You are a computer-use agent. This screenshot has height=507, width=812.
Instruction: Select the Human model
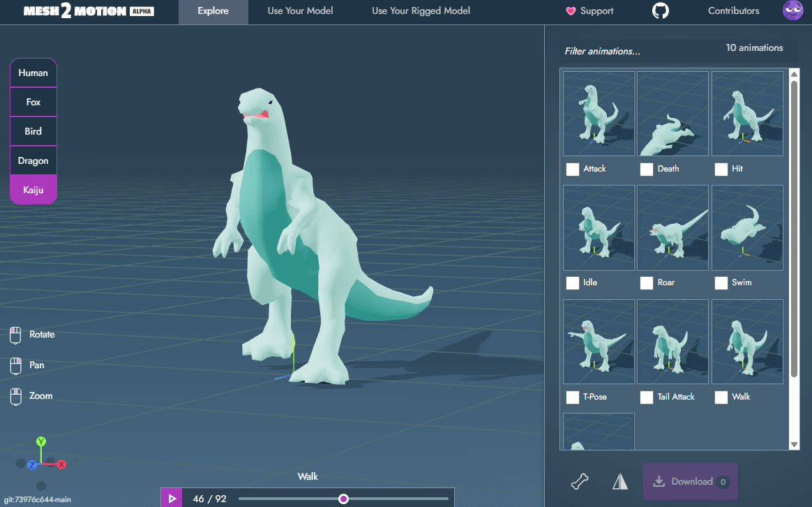[33, 73]
